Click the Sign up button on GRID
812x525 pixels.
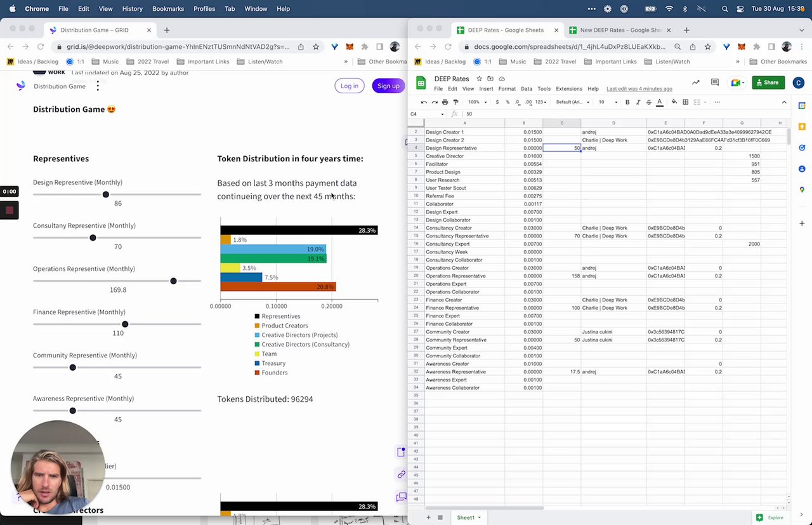[388, 86]
